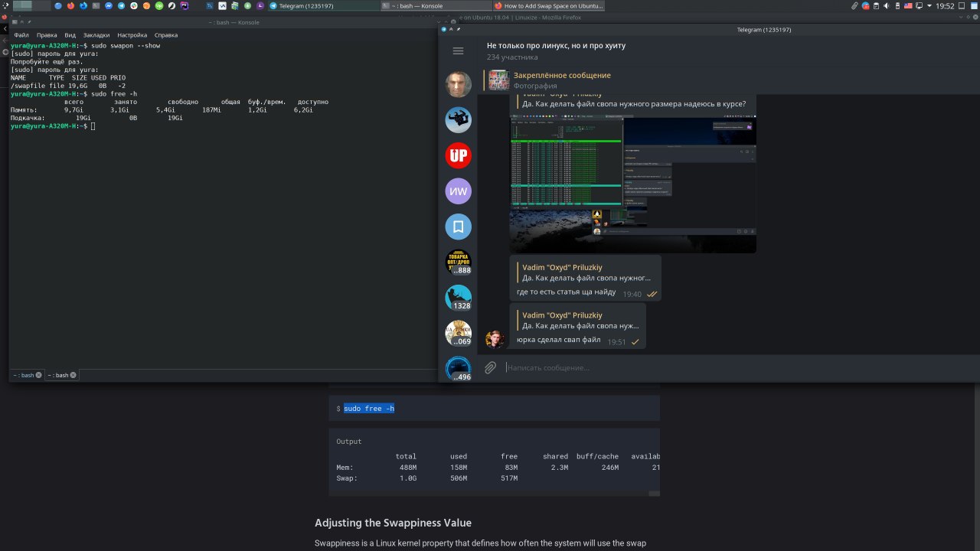Image resolution: width=980 pixels, height=551 pixels.
Task: Close the second bash tab in Konsole
Action: click(73, 375)
